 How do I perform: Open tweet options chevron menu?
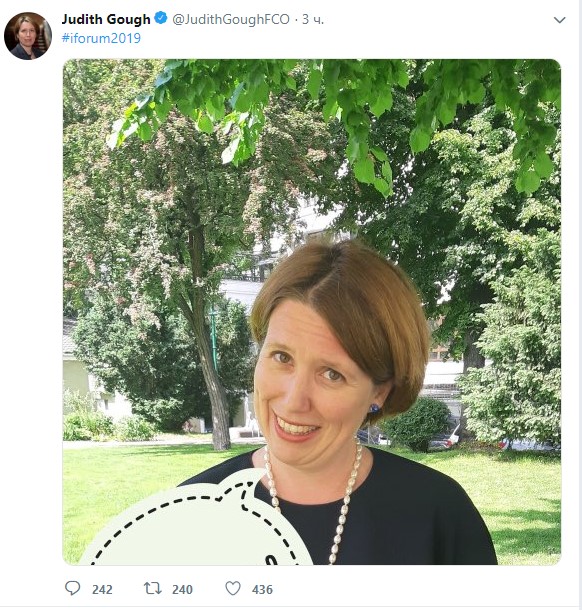click(559, 20)
